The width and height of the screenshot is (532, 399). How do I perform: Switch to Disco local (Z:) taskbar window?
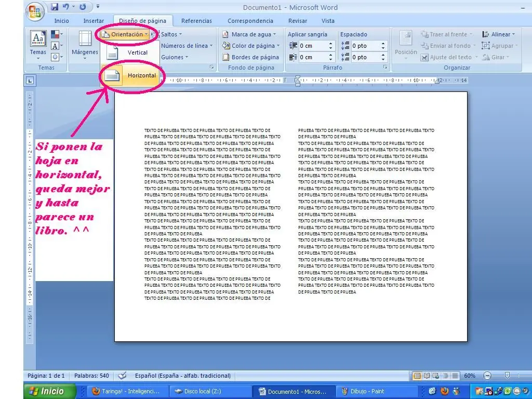point(210,391)
